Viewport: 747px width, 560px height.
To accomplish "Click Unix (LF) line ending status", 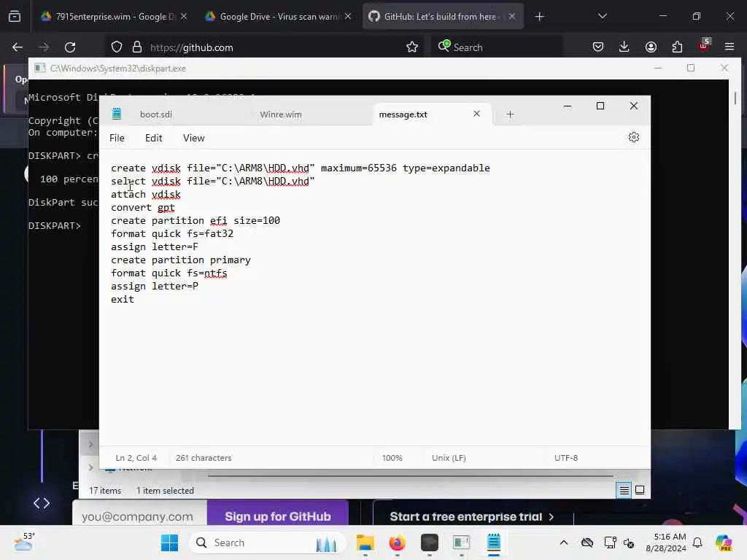I will 449,458.
